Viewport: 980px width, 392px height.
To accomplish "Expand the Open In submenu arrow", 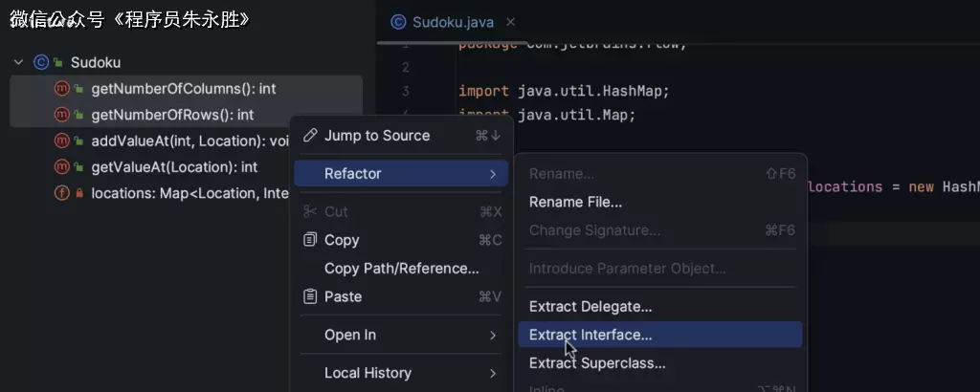I will coord(493,336).
